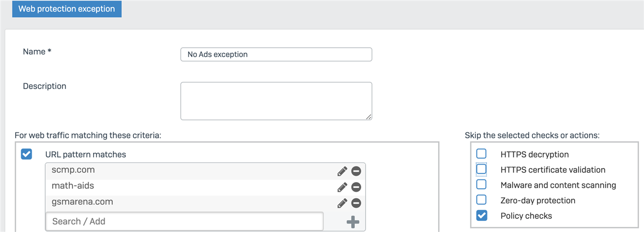
Task: Enable the HTTPS decryption checkbox
Action: coord(481,154)
